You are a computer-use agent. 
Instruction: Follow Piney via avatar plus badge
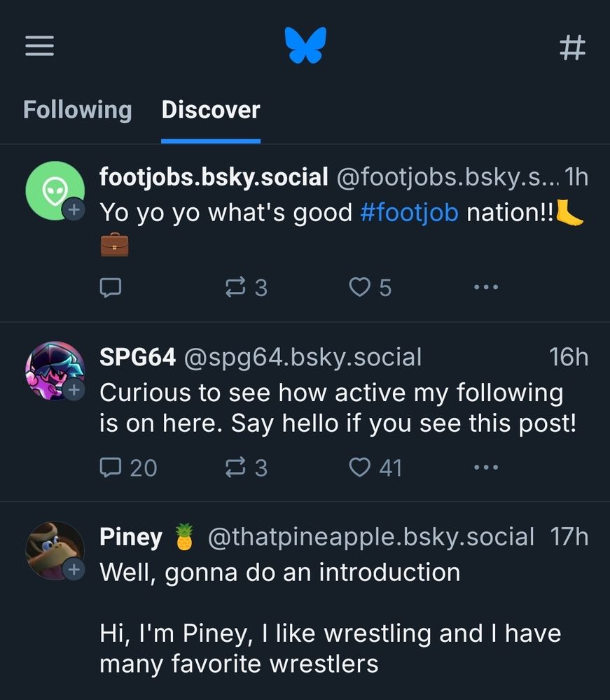click(74, 569)
